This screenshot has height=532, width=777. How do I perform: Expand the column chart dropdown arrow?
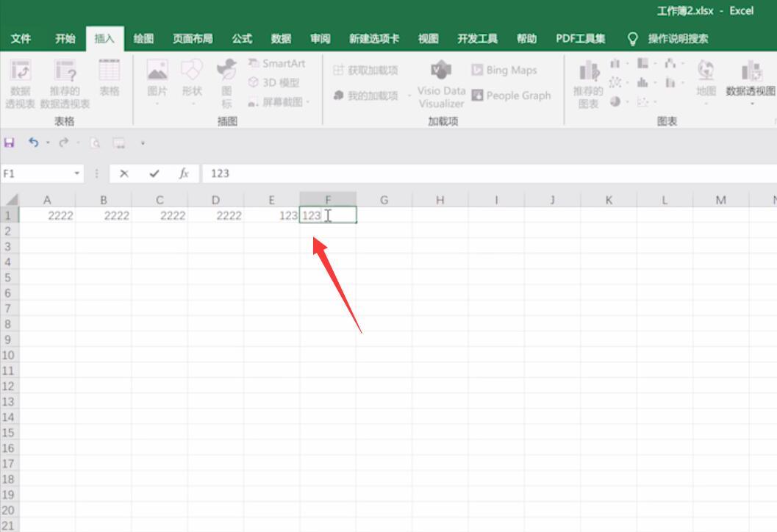point(627,63)
